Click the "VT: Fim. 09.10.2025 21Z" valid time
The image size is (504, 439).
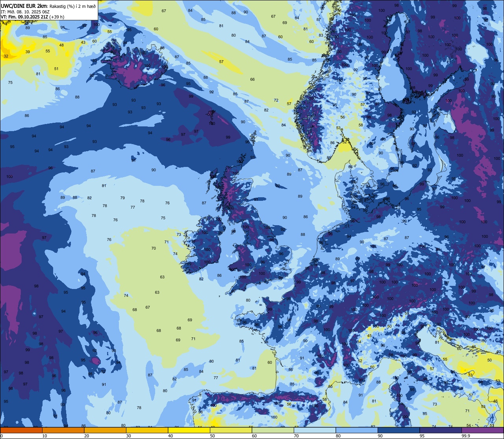pos(24,17)
